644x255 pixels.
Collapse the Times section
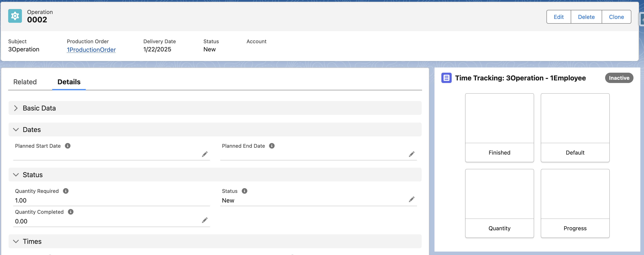click(16, 241)
